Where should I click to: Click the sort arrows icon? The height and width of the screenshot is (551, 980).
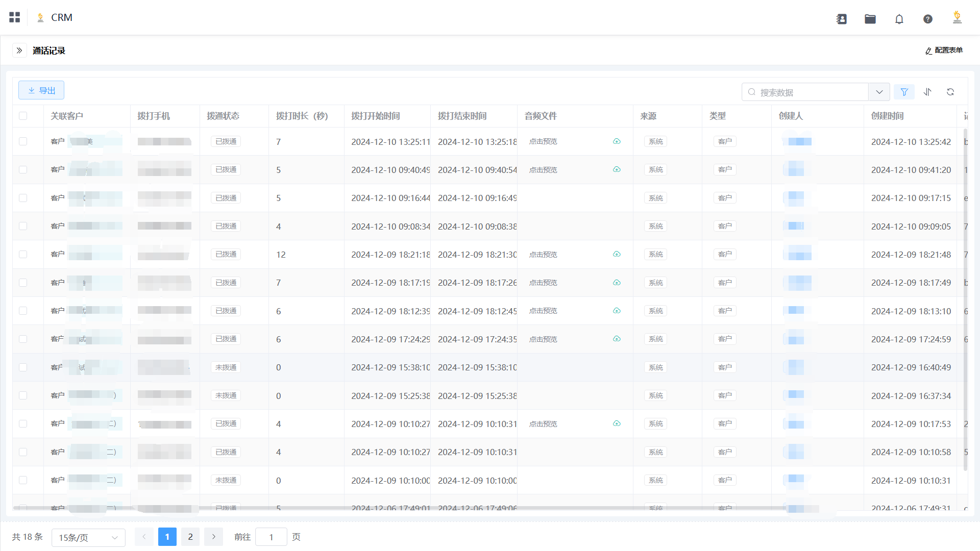[927, 92]
